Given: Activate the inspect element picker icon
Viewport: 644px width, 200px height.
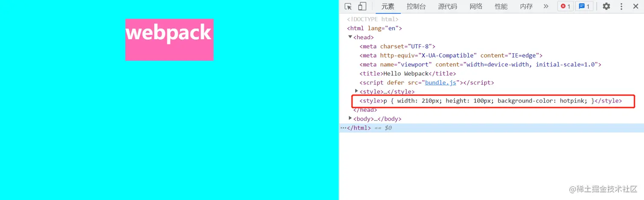Looking at the screenshot, I should coord(348,6).
